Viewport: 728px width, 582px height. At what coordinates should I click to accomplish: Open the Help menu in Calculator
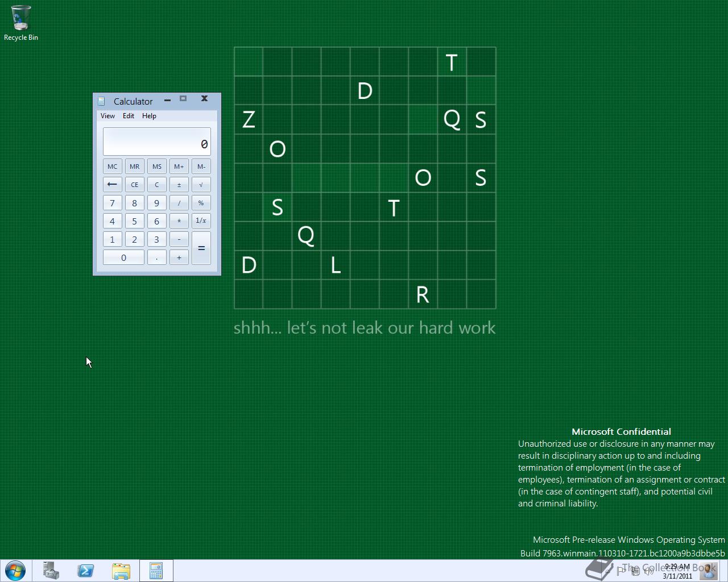point(149,116)
